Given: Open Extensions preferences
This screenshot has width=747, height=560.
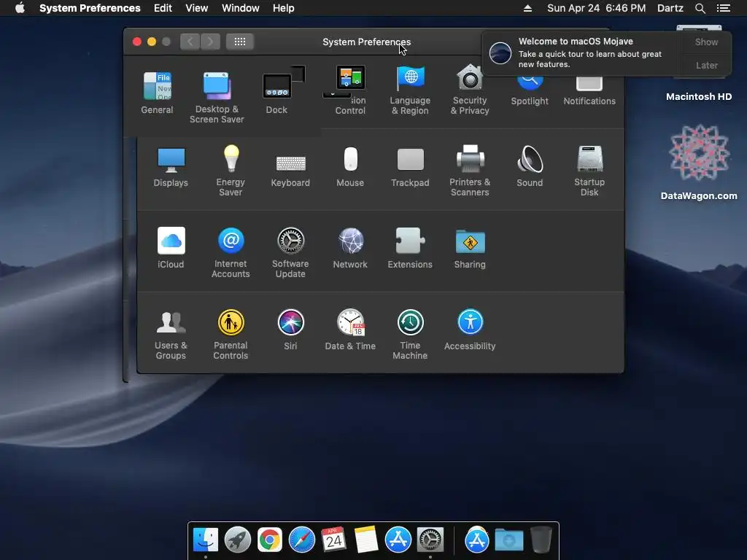Looking at the screenshot, I should click(410, 248).
